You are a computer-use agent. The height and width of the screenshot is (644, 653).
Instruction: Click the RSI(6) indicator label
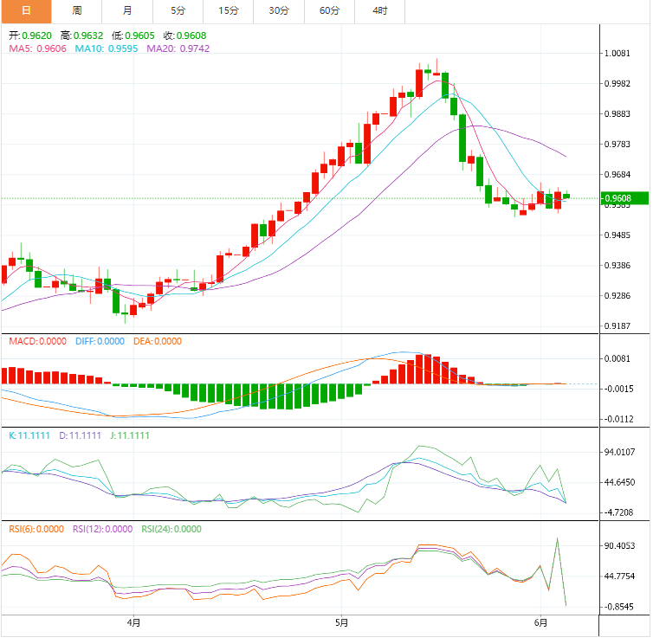coord(36,529)
